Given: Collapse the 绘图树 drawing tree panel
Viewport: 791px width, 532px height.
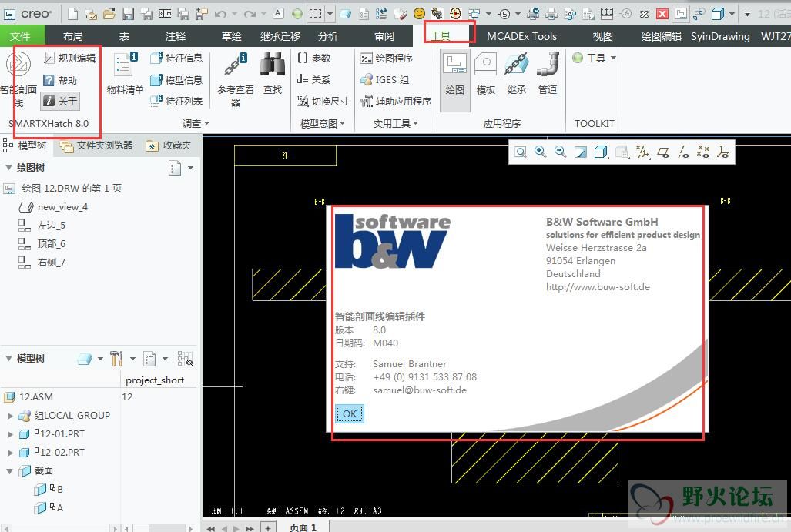Looking at the screenshot, I should click(x=8, y=167).
